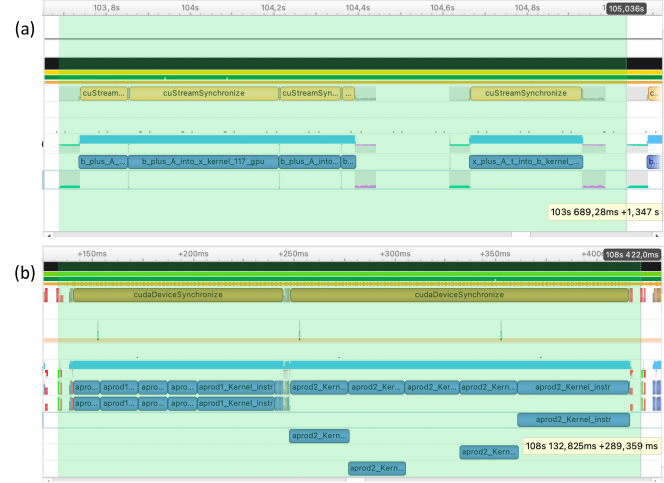This screenshot has width=664, height=483.
Task: Select the longest cuStreamSynchronize call in panel (a)
Action: tap(204, 93)
